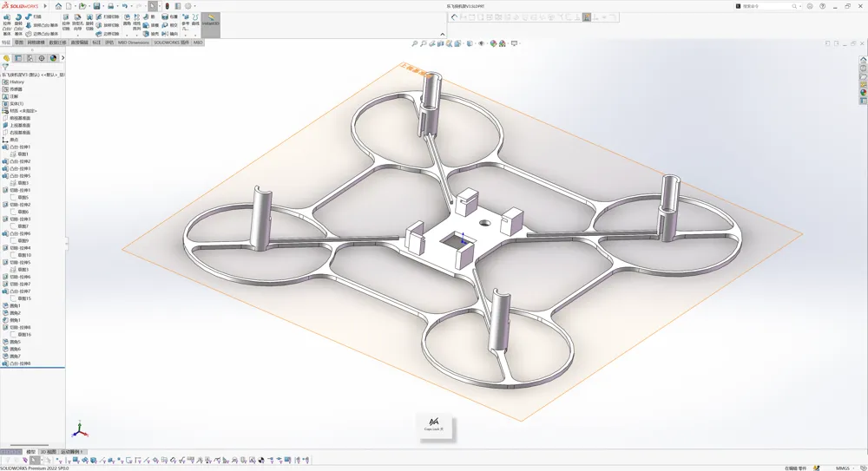
Task: Switch to the PropertyManager panel tab
Action: click(18, 57)
